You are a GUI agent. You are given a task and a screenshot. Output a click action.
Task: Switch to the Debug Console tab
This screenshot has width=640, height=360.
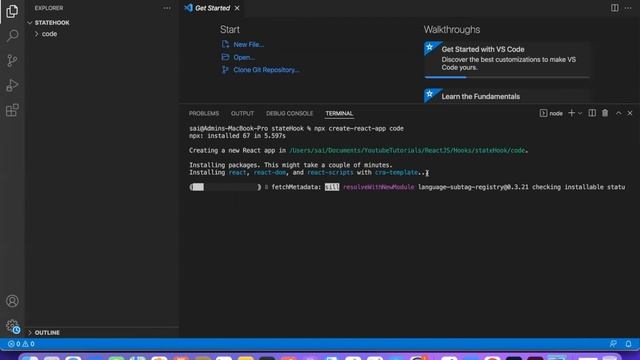click(289, 113)
